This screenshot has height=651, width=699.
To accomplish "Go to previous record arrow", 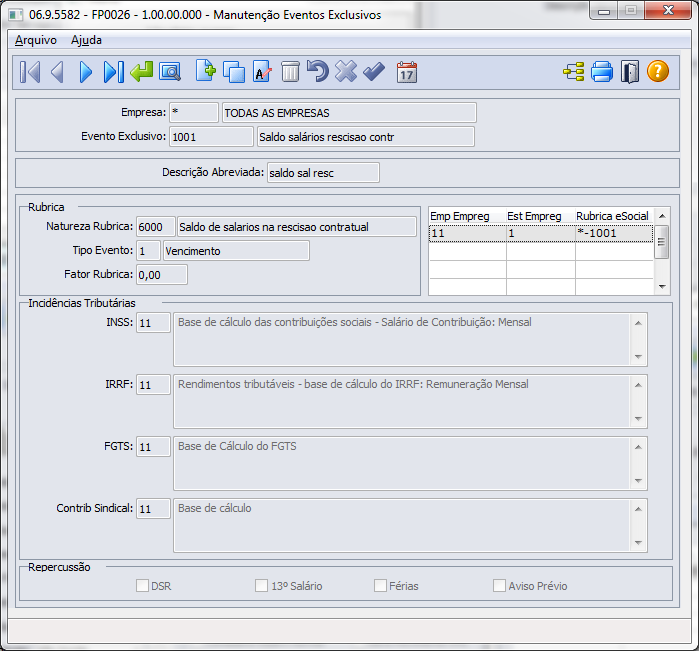I will tap(58, 72).
